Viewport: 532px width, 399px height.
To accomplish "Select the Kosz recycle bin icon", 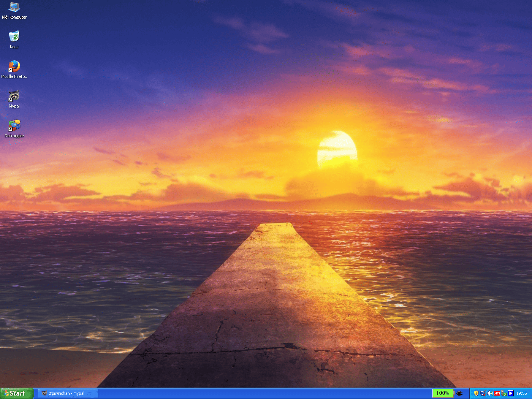I will point(14,36).
